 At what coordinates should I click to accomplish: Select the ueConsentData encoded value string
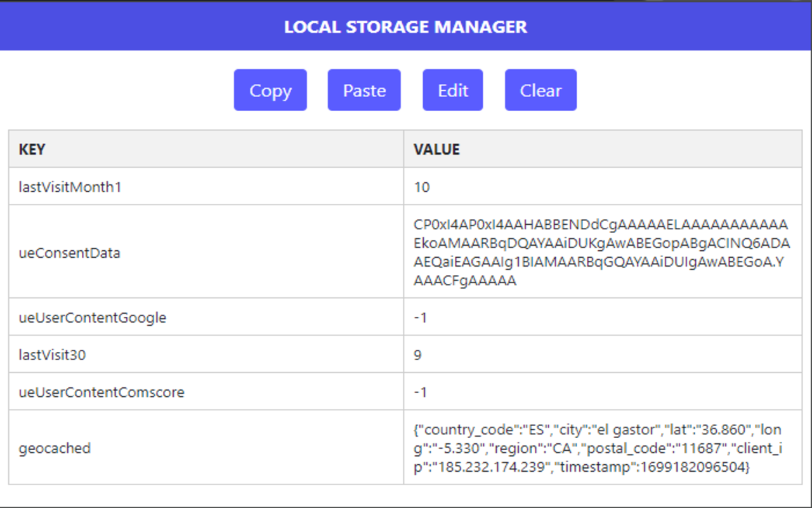click(596, 253)
